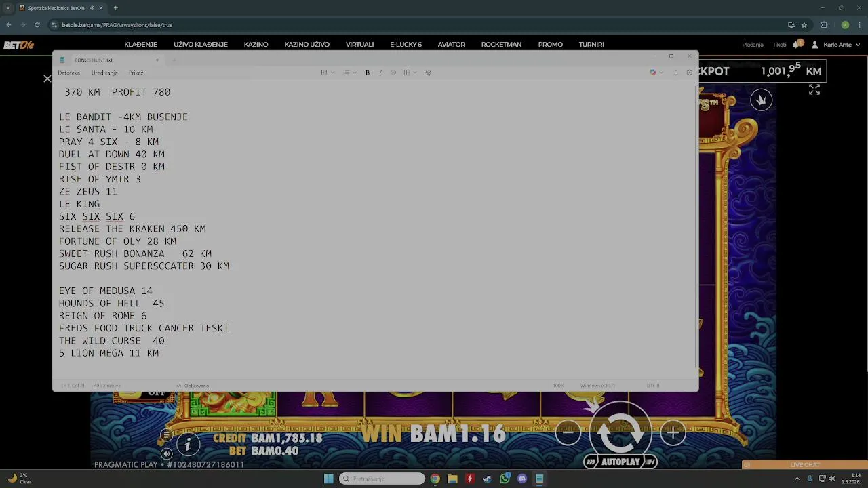Viewport: 868px width, 488px height.
Task: Click the line 'LE BANDIT -4KM BUSENJE'
Action: 123,117
